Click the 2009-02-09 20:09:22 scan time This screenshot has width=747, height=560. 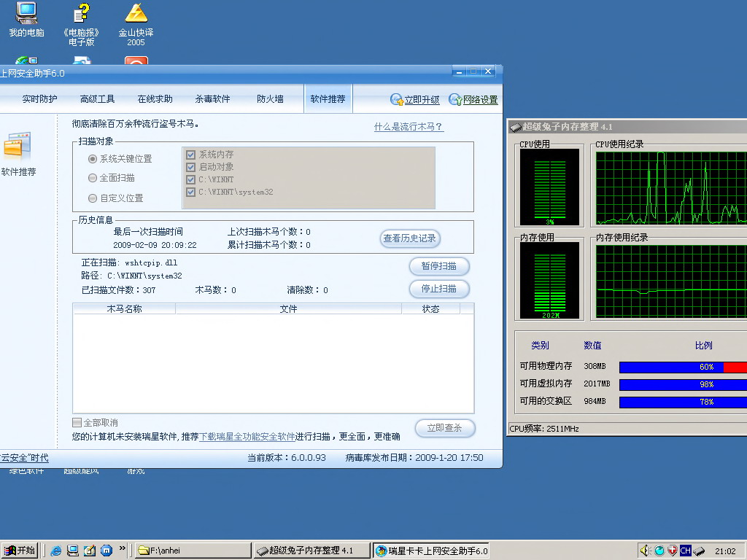pos(155,245)
